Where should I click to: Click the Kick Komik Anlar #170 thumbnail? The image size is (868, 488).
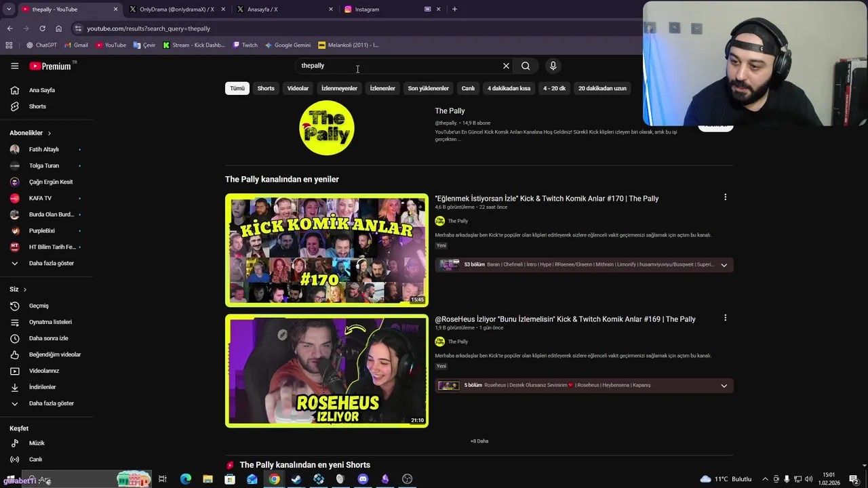pos(327,250)
